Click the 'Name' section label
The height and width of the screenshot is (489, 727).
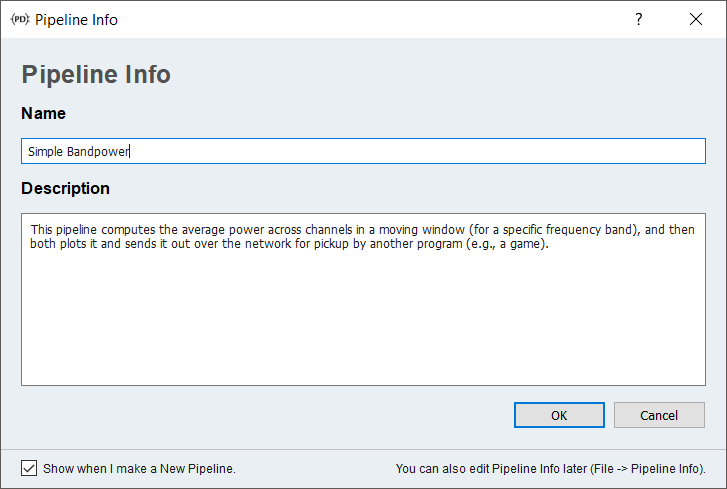(x=43, y=113)
